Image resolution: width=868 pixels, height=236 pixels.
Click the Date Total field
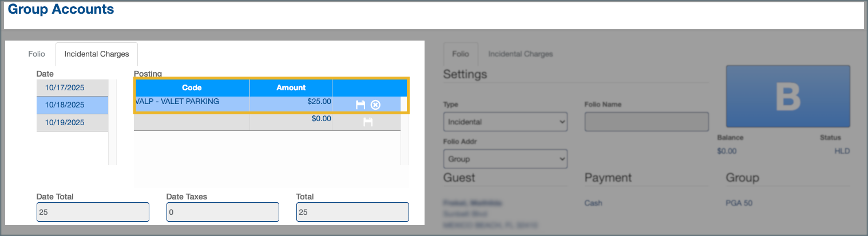pyautogui.click(x=93, y=212)
